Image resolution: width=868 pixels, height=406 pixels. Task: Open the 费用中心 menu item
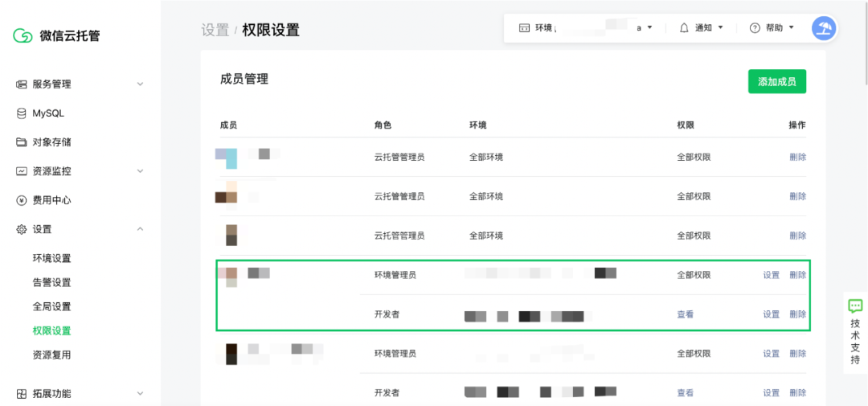(x=52, y=200)
